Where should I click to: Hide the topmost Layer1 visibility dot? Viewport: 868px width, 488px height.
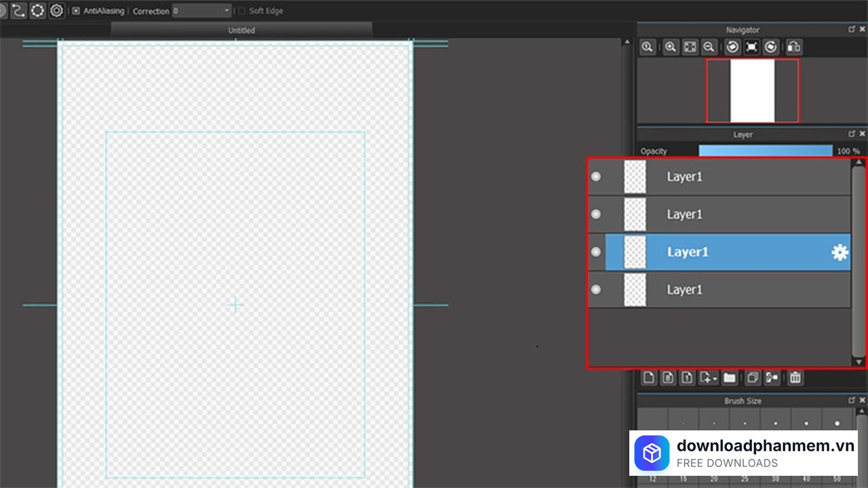(x=596, y=177)
